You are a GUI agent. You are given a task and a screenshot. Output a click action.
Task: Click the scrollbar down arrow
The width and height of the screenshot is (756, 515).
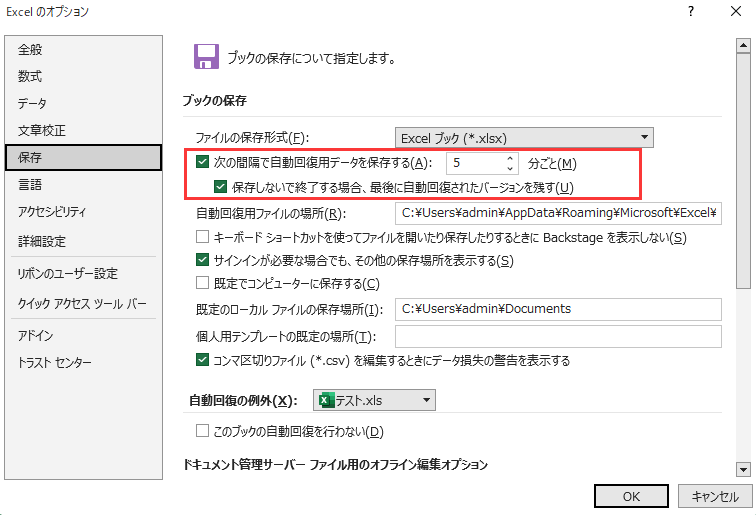743,469
